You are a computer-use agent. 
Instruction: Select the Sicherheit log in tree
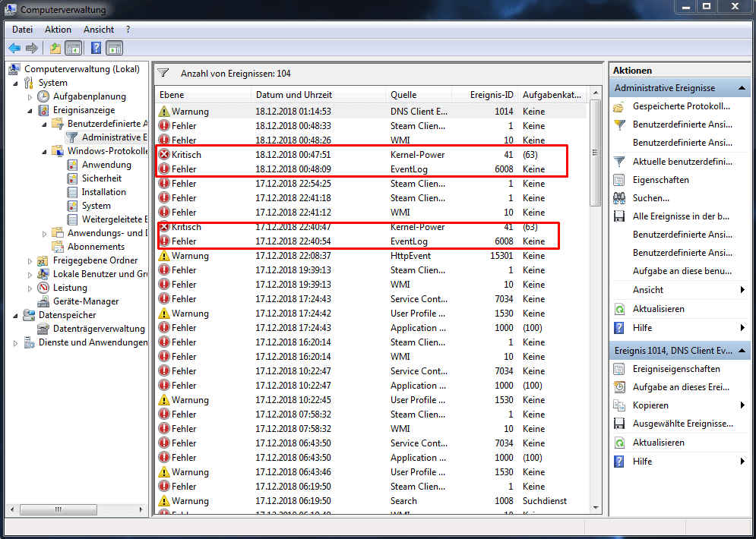click(x=101, y=178)
